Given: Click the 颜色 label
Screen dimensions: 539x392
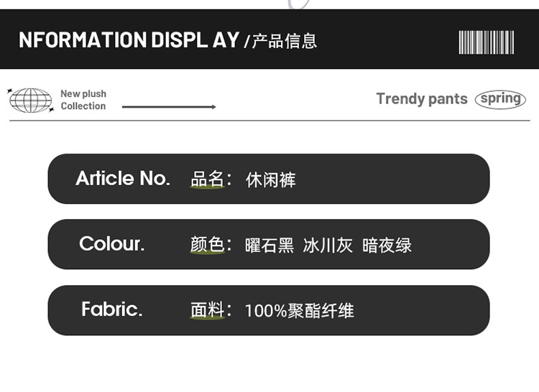Looking at the screenshot, I should 208,245.
